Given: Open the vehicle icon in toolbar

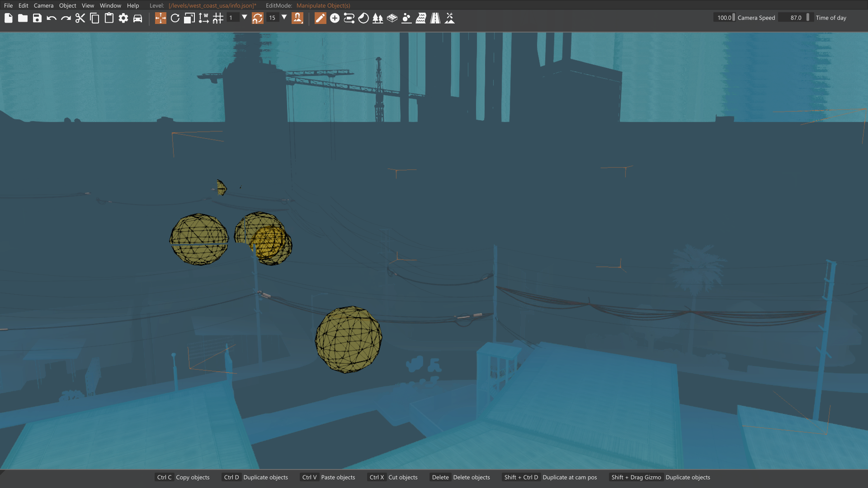Looking at the screenshot, I should coord(138,18).
